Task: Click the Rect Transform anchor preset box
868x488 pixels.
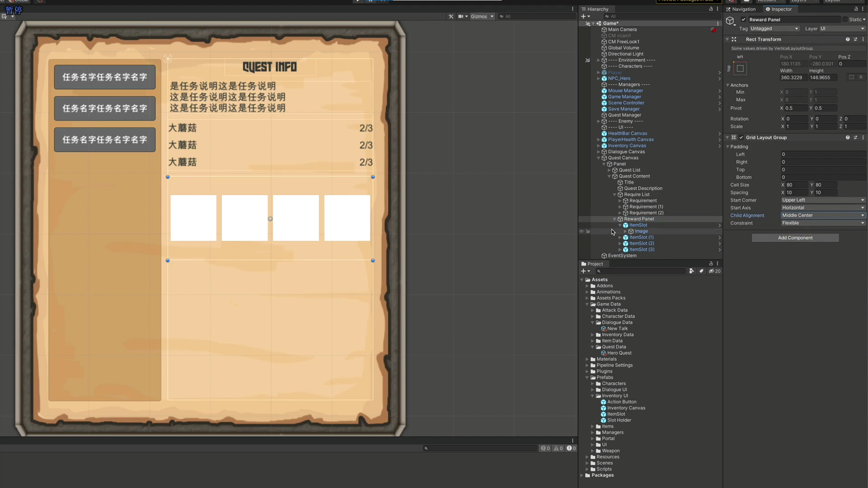Action: (740, 69)
